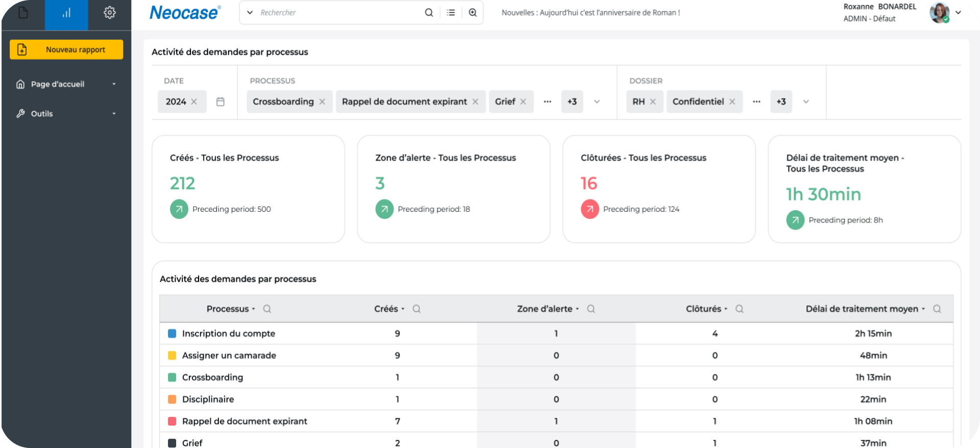
Task: Click the Processus filter ellipsis
Action: (548, 102)
